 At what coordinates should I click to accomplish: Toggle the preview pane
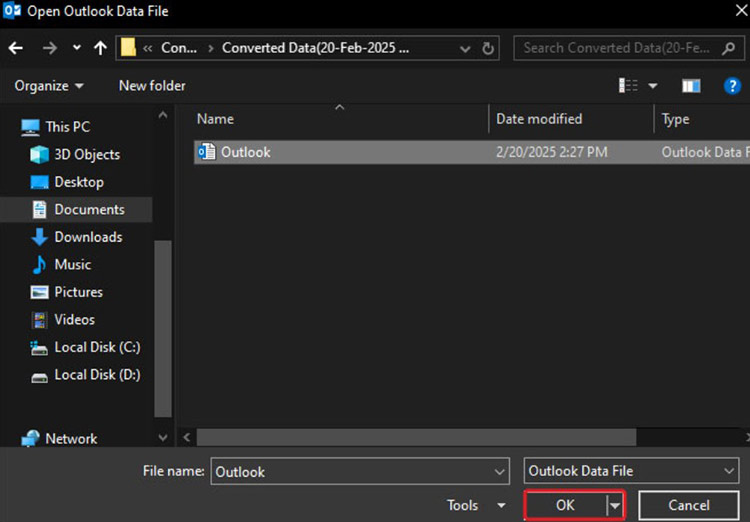click(691, 86)
